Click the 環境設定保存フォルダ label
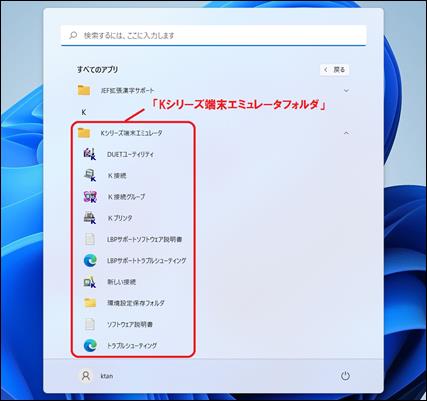Screen dimensions: 427x401 tap(136, 303)
